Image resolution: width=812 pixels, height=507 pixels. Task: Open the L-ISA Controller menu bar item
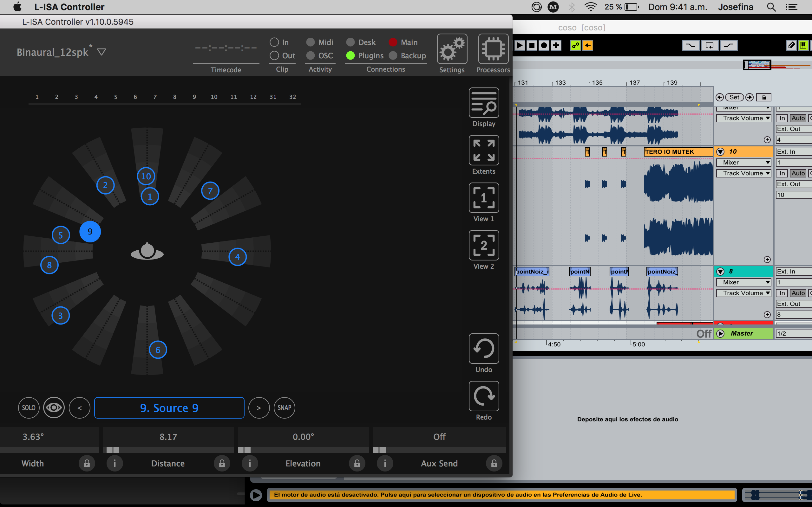click(69, 7)
